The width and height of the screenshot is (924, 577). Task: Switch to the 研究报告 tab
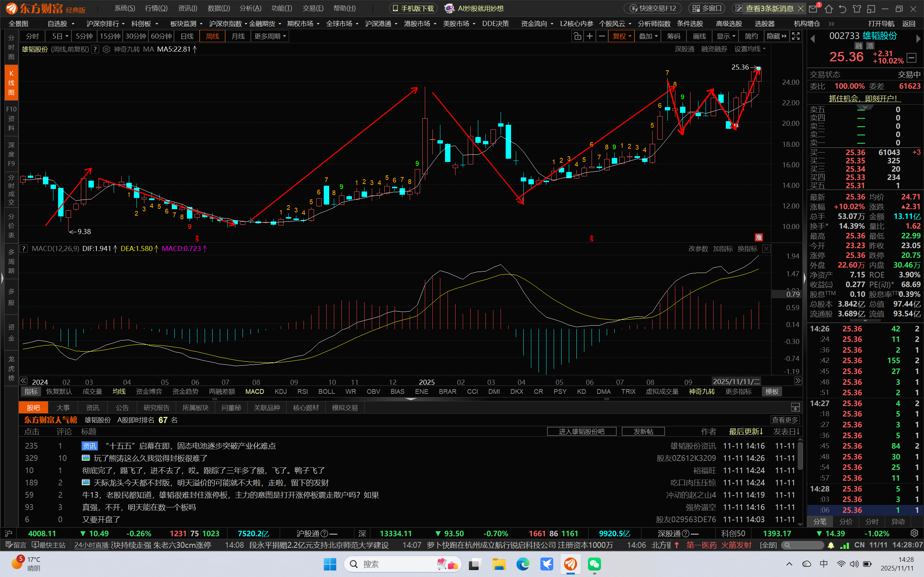156,408
